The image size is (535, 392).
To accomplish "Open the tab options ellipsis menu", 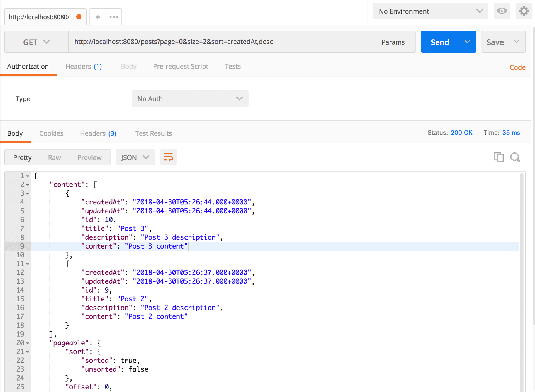I will pyautogui.click(x=114, y=17).
